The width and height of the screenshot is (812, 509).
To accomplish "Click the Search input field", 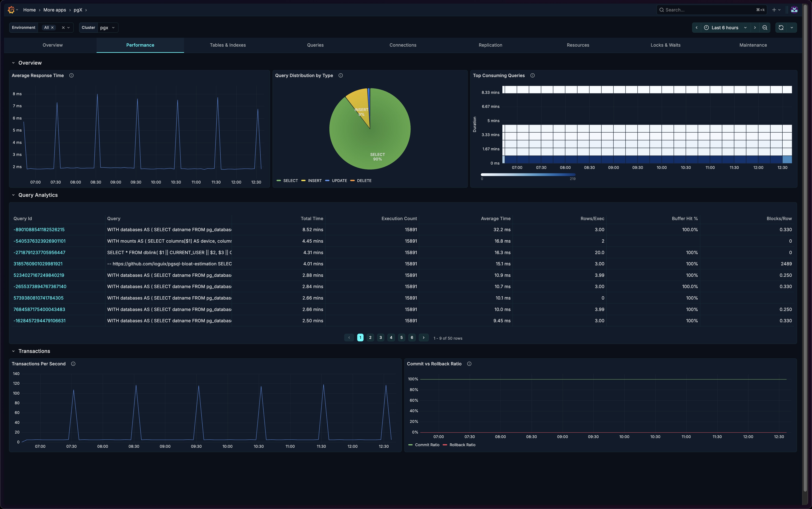I will 706,10.
